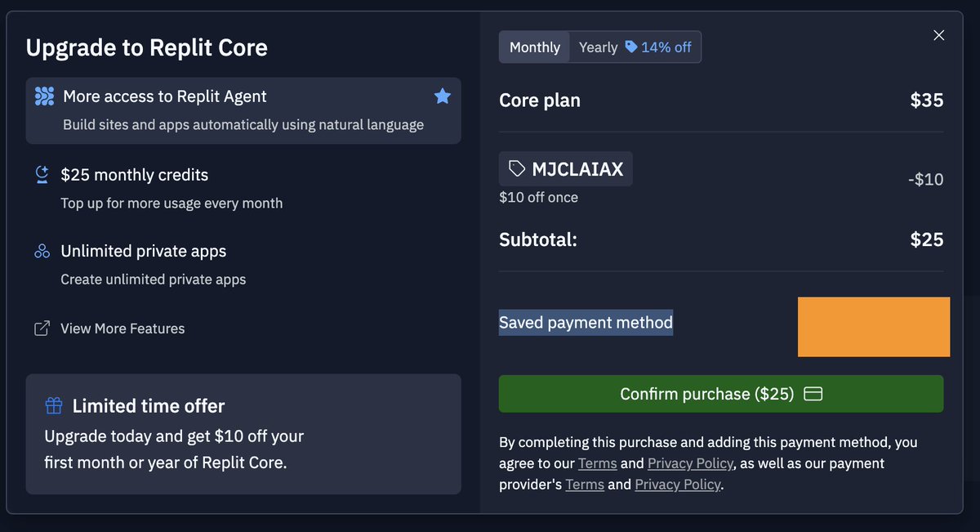Click the -$10 discount amount

[x=926, y=180]
